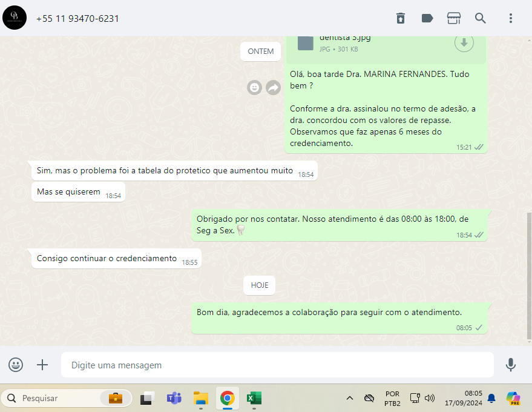Screen dimensions: 532x412
Task: Start voice recording with microphone icon
Action: [511, 365]
